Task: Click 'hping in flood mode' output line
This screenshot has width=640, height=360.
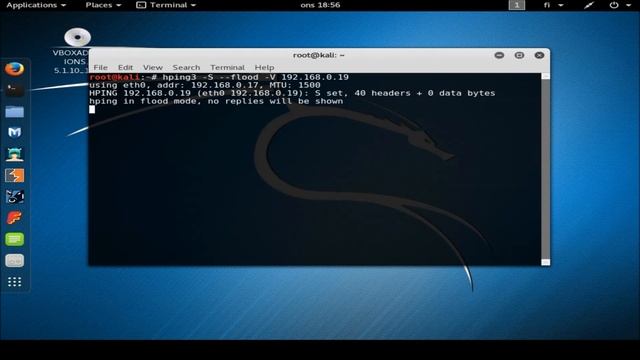Action: (216, 101)
